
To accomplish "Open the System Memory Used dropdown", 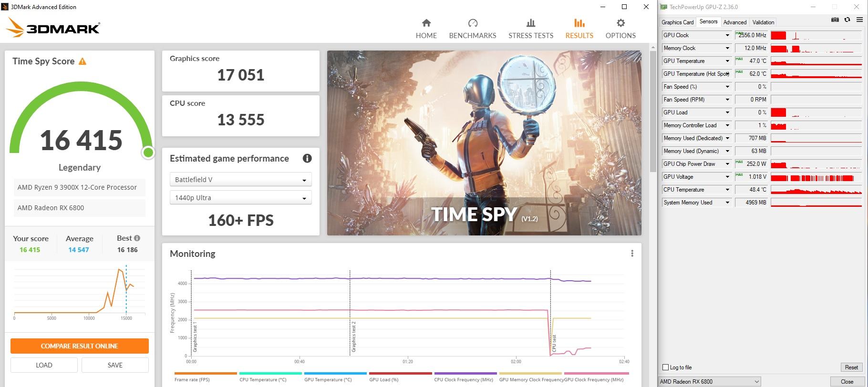I will point(727,203).
